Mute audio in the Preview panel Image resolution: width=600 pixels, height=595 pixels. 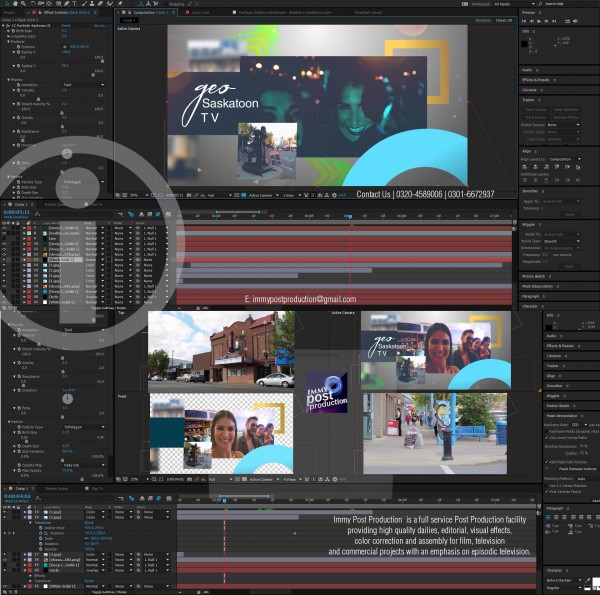click(x=575, y=21)
